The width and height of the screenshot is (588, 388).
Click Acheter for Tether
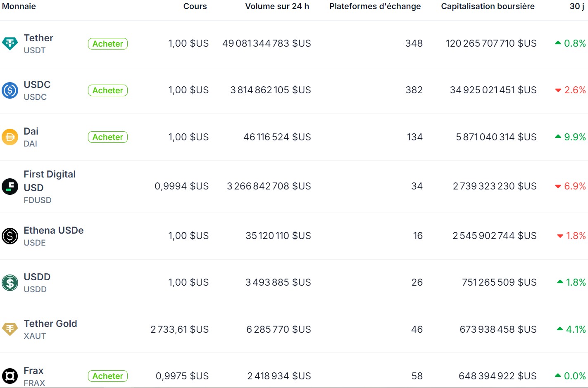(107, 43)
